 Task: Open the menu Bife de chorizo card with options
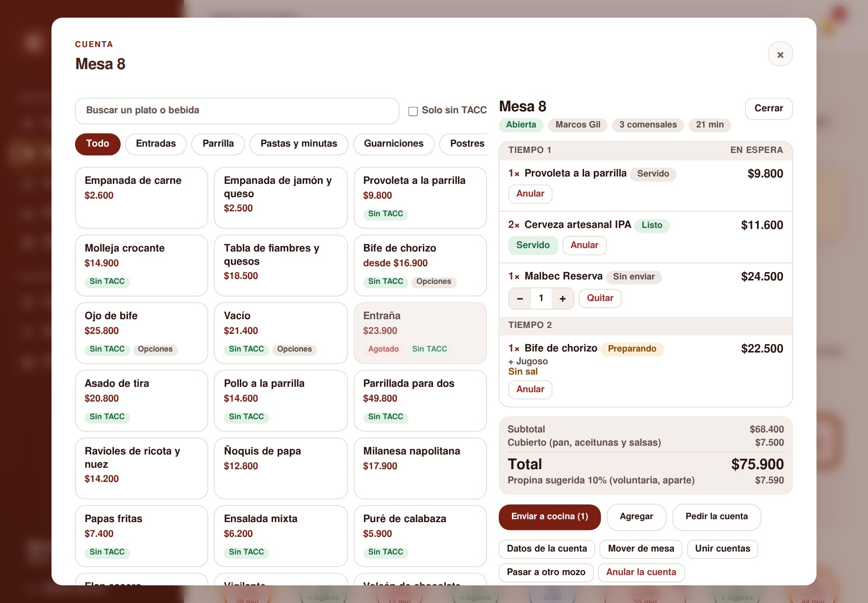[x=420, y=266]
